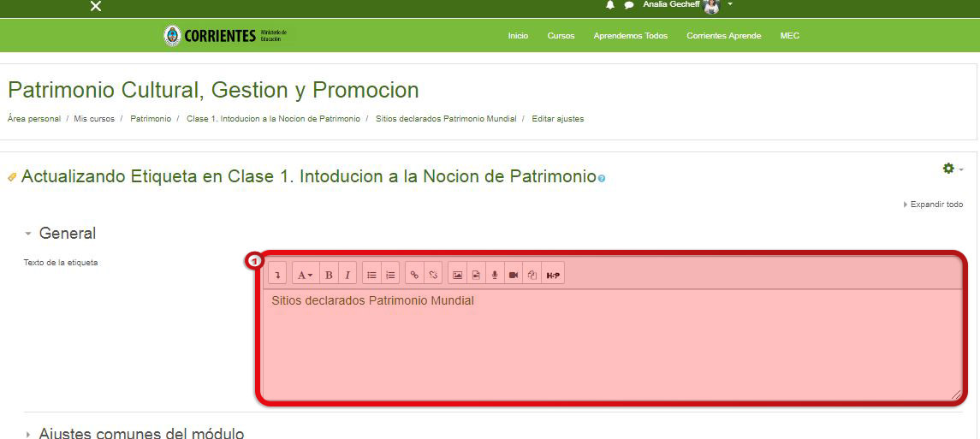Viewport: 980px width, 439px height.
Task: Toggle italic formatting
Action: 347,275
